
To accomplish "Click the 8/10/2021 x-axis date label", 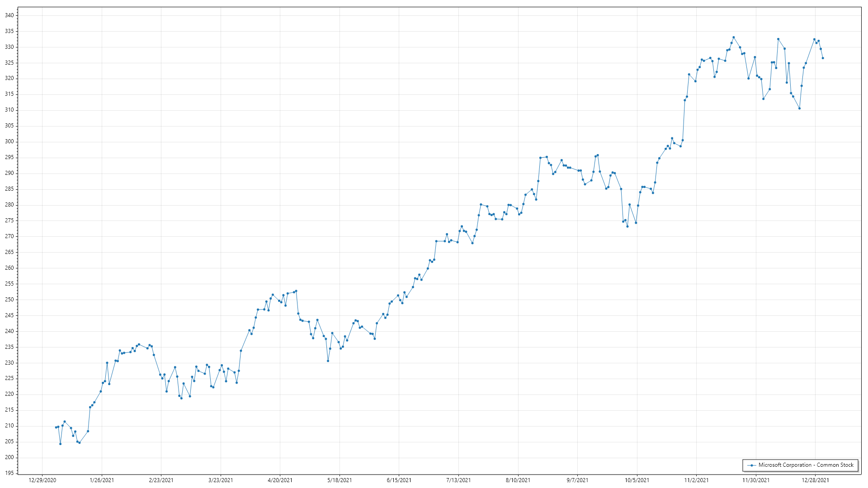I will pyautogui.click(x=518, y=480).
